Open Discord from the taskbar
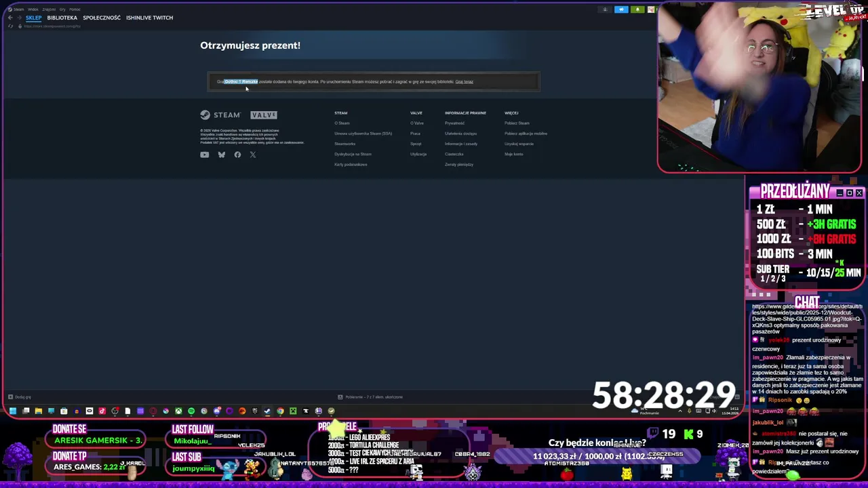The image size is (868, 488). 217,411
